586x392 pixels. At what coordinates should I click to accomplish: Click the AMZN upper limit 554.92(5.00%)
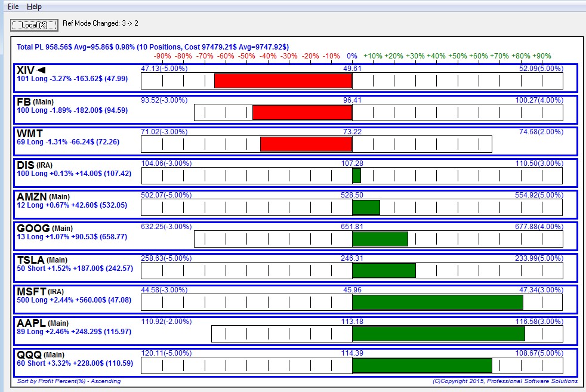point(539,195)
